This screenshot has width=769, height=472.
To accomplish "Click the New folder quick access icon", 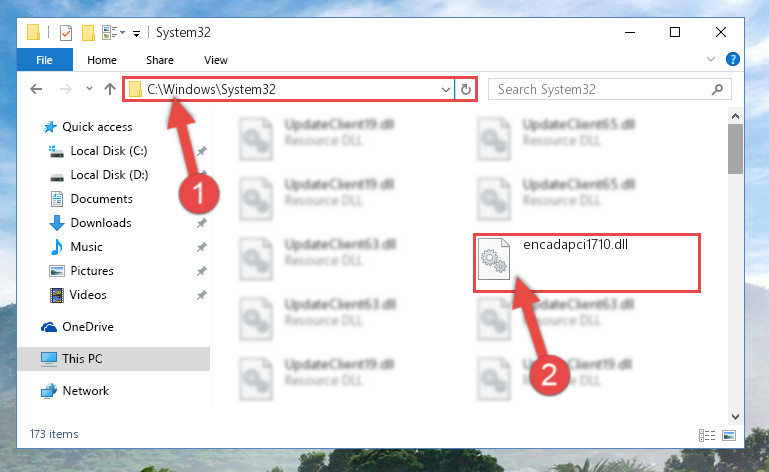I will (88, 33).
